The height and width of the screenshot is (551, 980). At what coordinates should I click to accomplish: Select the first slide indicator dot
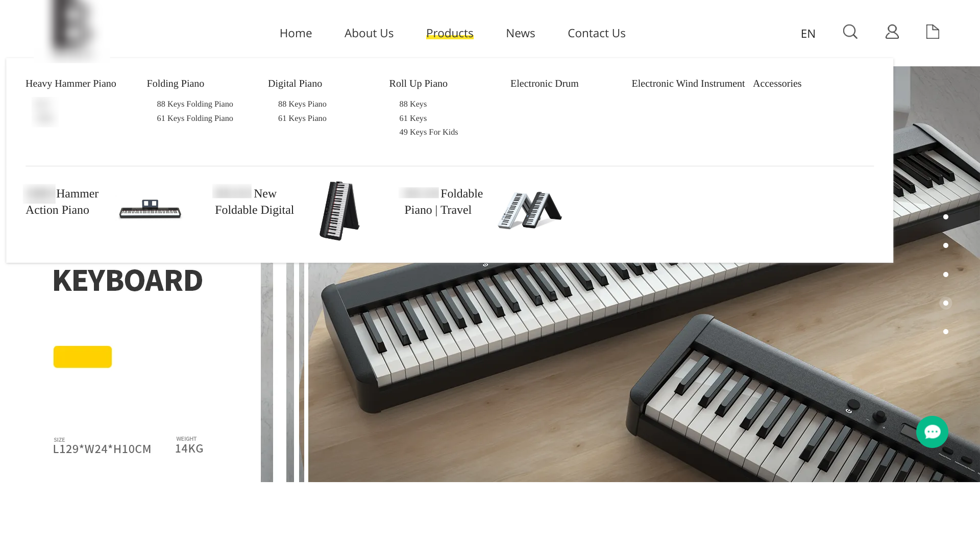[945, 217]
